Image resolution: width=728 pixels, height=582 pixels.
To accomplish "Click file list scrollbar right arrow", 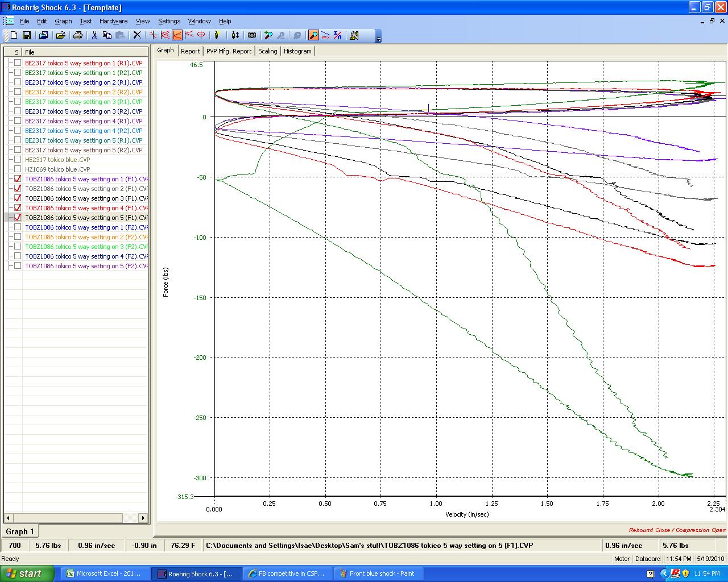I will 143,518.
